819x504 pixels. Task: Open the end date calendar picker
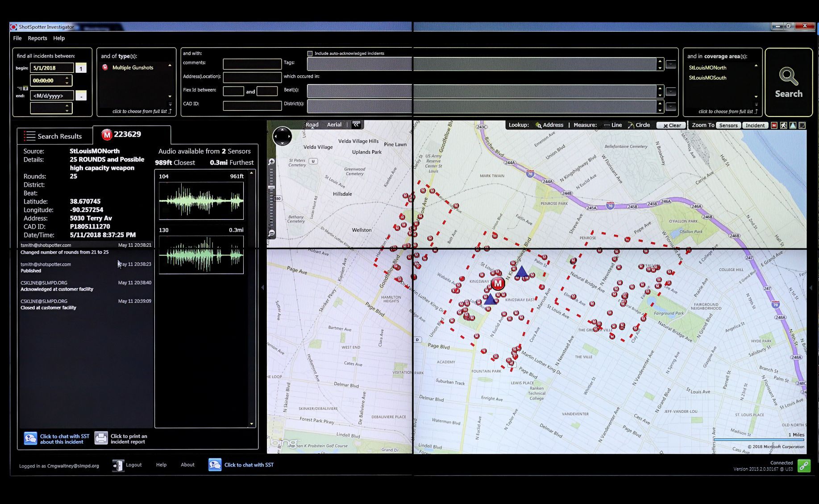81,96
